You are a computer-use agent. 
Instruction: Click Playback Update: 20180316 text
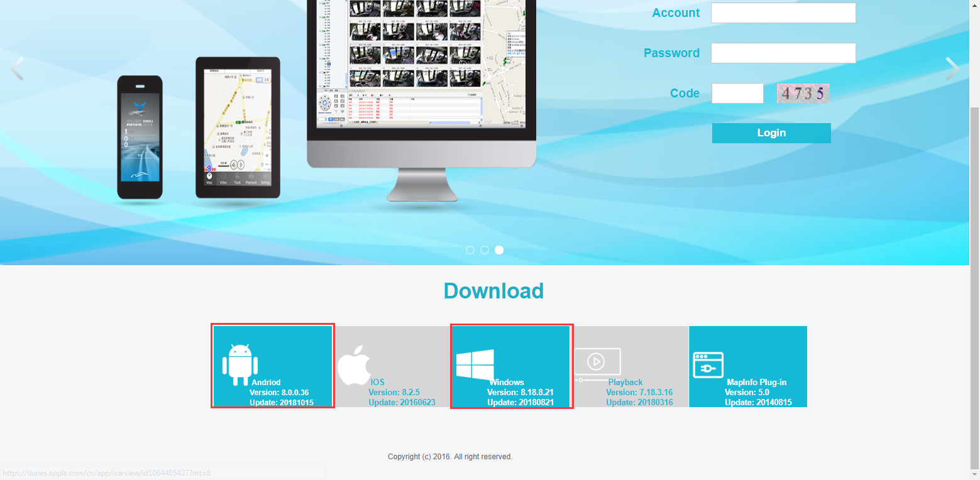pyautogui.click(x=639, y=402)
